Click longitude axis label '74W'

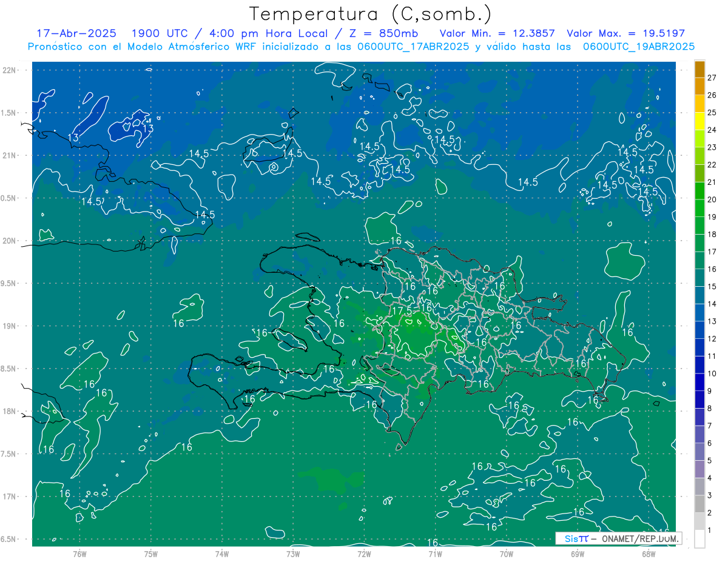click(x=221, y=554)
